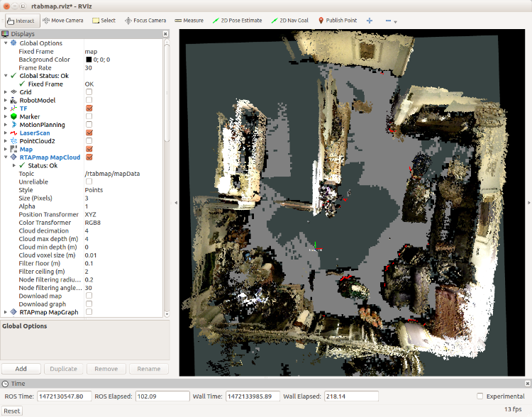
Task: Click the ROS Time input field
Action: point(64,396)
